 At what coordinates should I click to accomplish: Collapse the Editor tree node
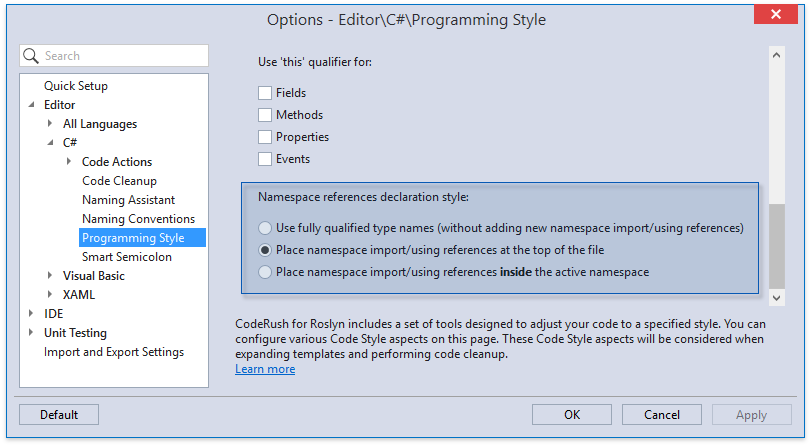[x=31, y=105]
